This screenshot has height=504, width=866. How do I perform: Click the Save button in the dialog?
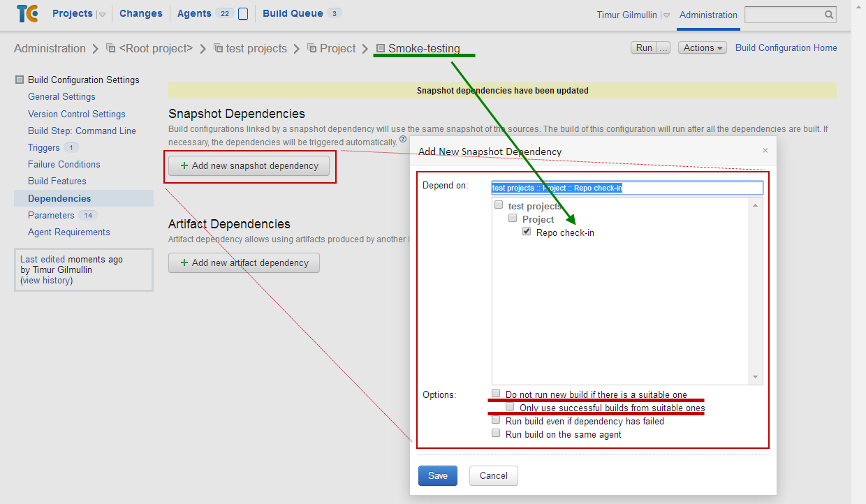tap(437, 475)
